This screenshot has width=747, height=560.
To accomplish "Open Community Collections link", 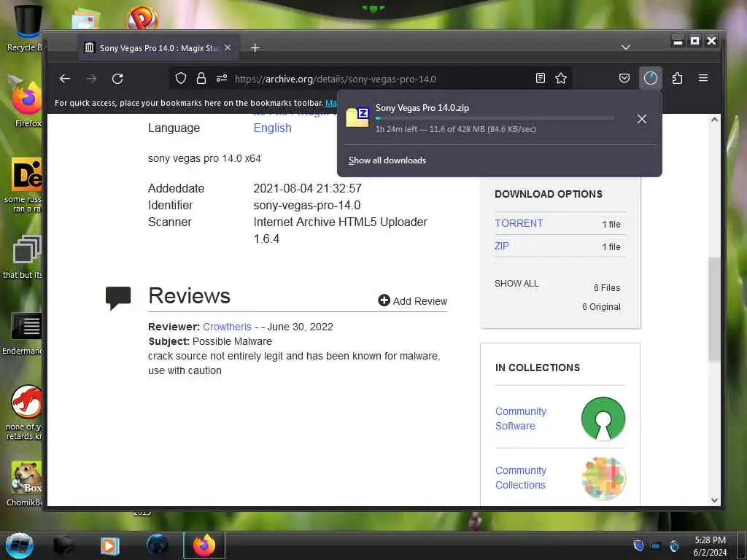I will 521,478.
